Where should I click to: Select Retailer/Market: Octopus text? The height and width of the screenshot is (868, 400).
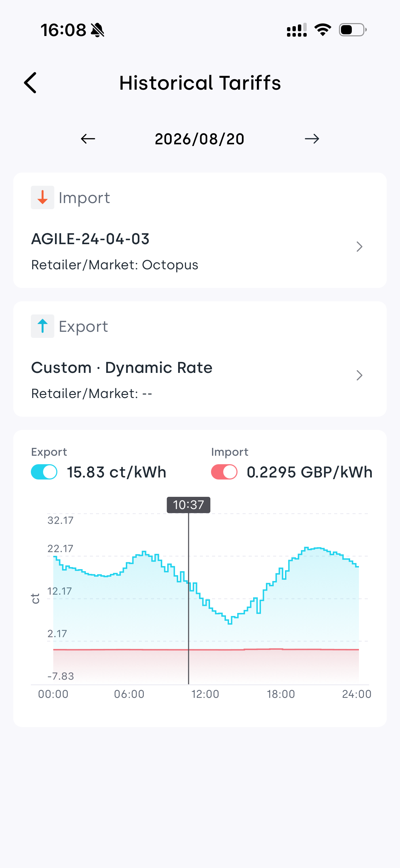[115, 265]
